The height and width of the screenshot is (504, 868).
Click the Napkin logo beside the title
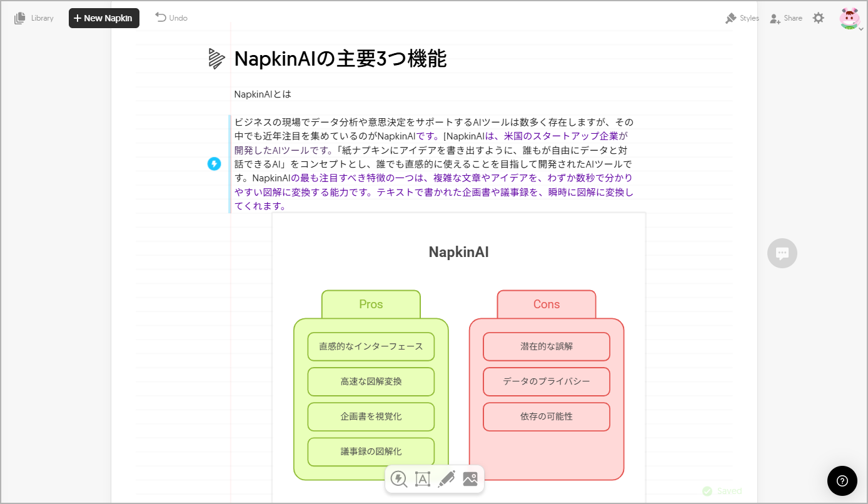click(x=216, y=59)
